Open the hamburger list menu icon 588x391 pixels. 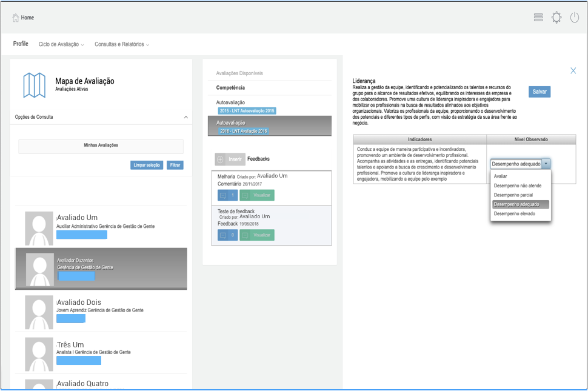(538, 17)
